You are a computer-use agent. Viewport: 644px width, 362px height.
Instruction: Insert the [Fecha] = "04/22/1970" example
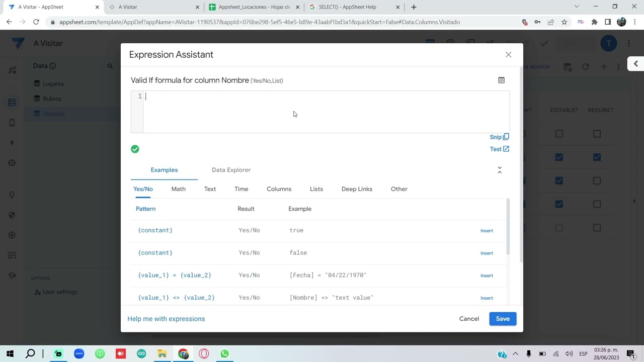(487, 276)
